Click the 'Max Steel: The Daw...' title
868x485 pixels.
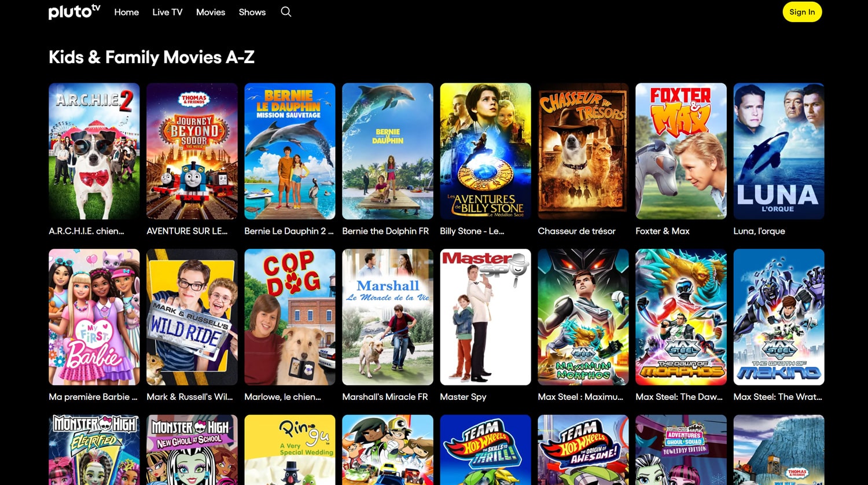click(679, 397)
